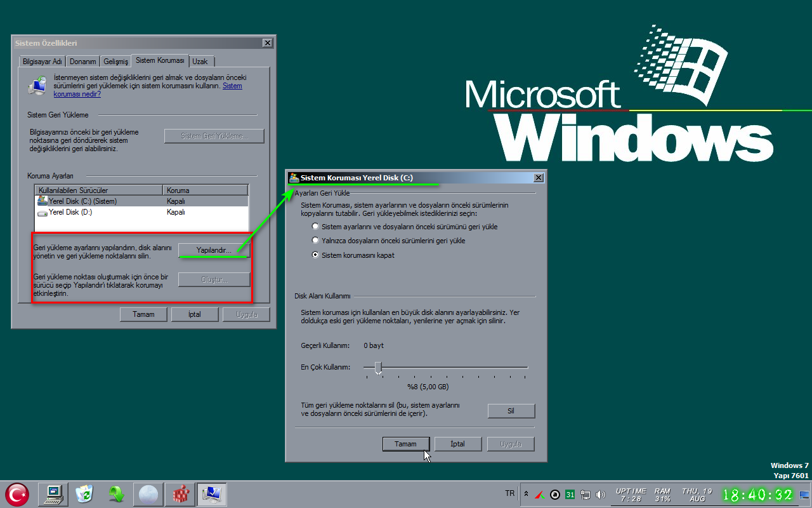Click the THU, 19 AUG date display
Image resolution: width=812 pixels, height=508 pixels.
coord(697,495)
